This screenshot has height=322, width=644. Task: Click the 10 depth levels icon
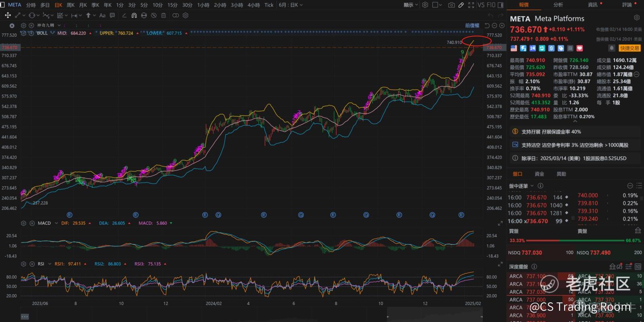coord(638,266)
